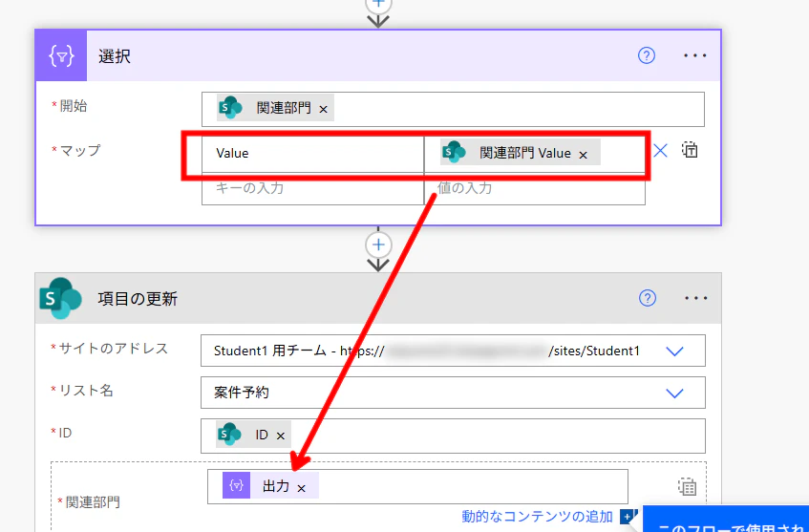Click the 項目の更新 action title

[138, 299]
